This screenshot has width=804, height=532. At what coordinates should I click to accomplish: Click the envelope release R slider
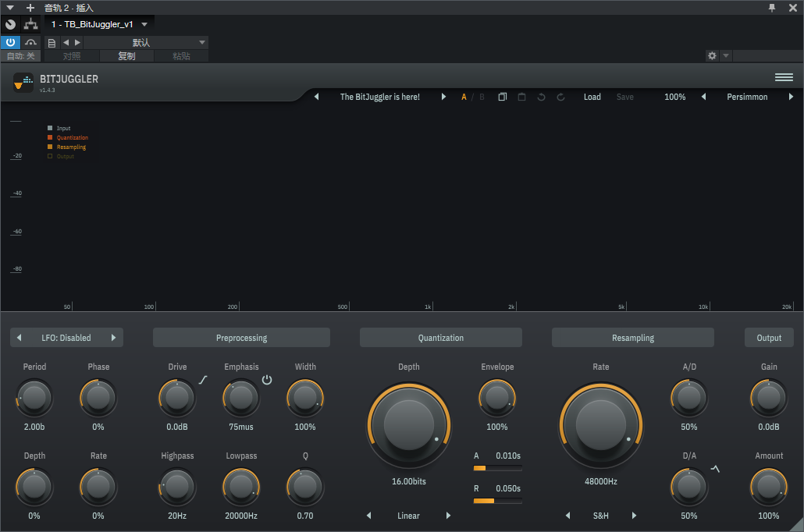click(498, 501)
